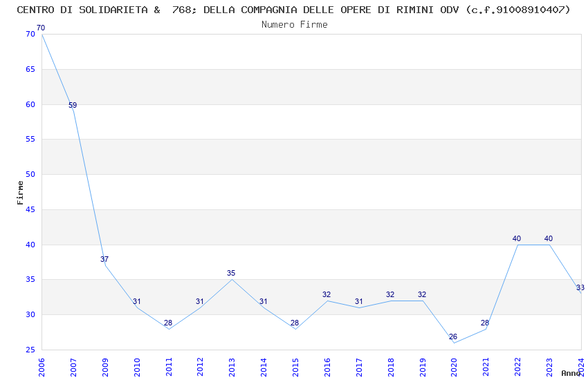Click the 65 tick on the y-axis
The image size is (588, 380).
[30, 69]
